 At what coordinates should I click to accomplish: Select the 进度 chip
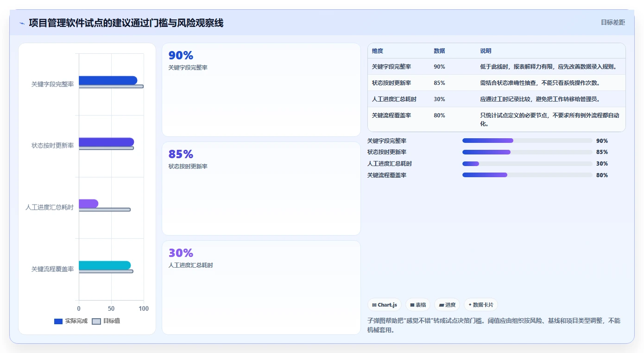(448, 305)
